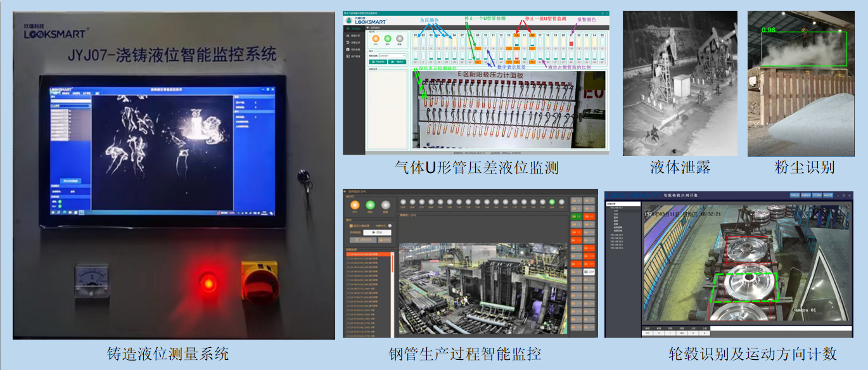Select U-tube channel 16 with orange header
Screen dimensions: 868x370
[x=532, y=35]
